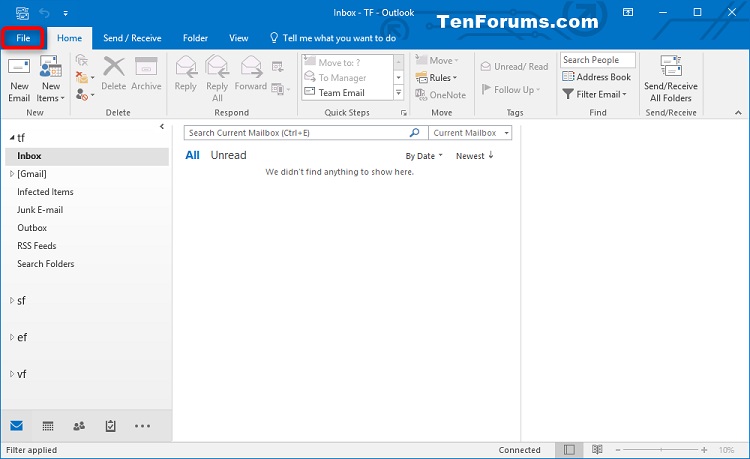Click Send/Receive All Folders
750x459 pixels.
[671, 79]
